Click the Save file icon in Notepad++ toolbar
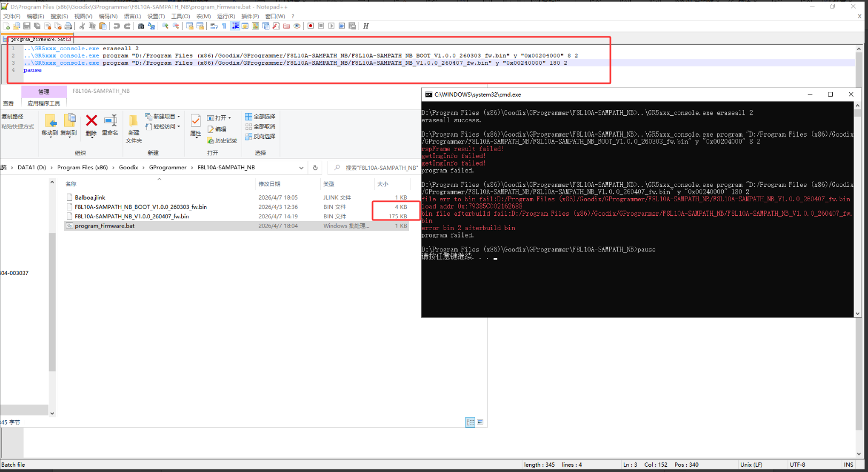868x472 pixels. pyautogui.click(x=27, y=26)
